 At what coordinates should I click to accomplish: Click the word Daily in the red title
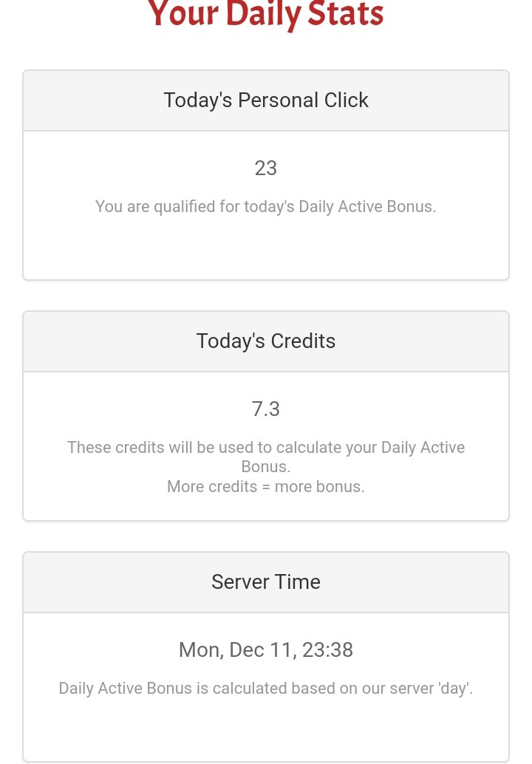pyautogui.click(x=263, y=15)
